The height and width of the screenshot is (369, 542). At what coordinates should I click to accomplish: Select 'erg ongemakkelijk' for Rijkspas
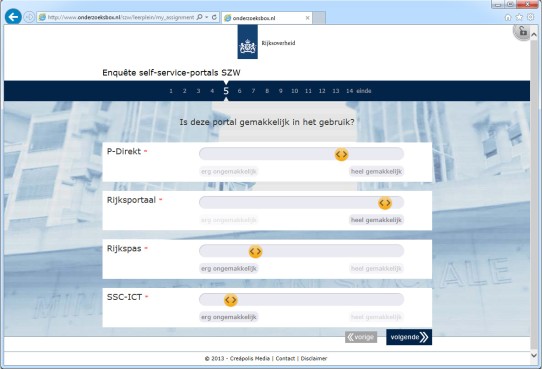[228, 268]
